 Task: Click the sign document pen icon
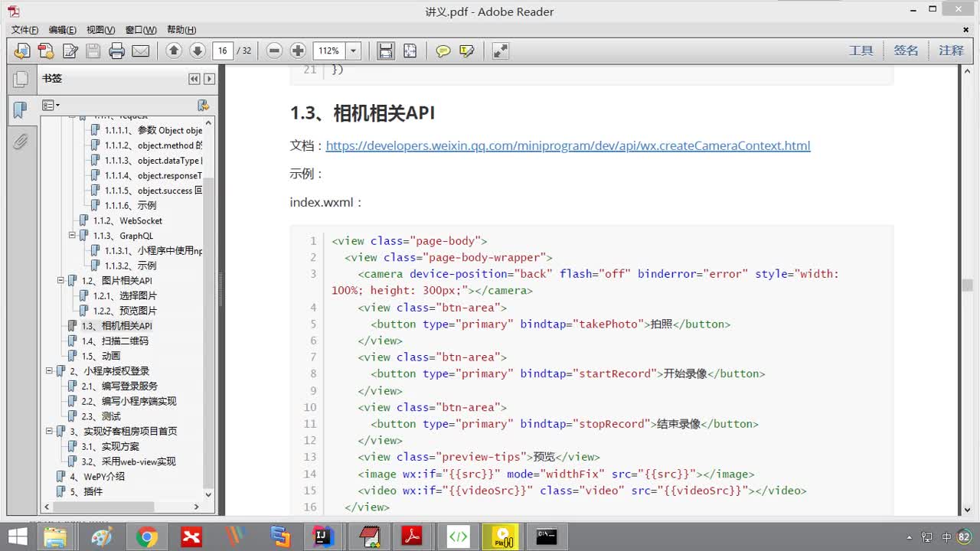(x=70, y=51)
